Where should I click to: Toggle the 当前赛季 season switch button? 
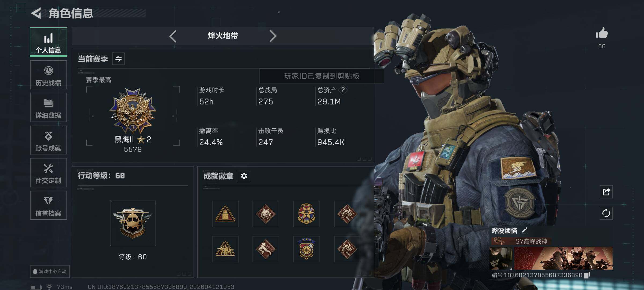pos(118,59)
